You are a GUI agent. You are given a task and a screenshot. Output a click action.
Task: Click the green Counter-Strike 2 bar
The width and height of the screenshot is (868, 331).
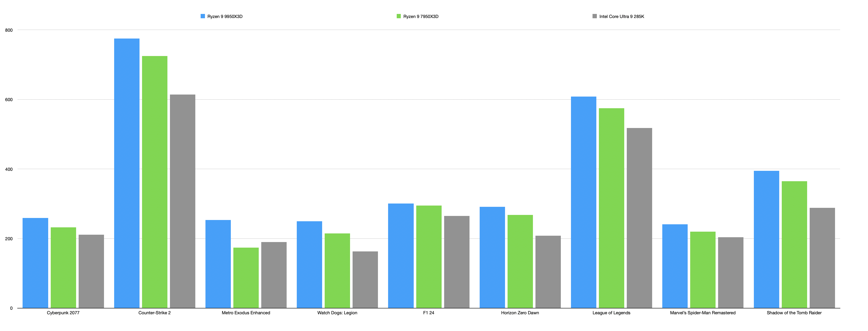[155, 182]
